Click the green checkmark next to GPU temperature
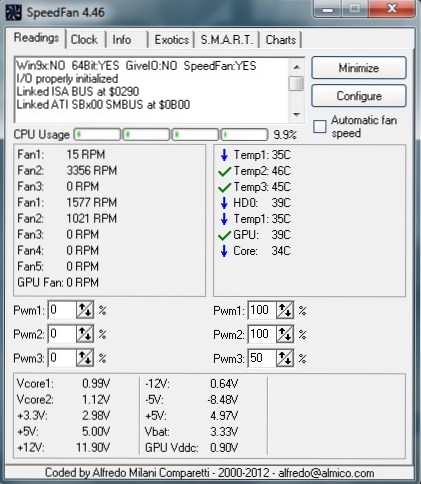 point(224,235)
